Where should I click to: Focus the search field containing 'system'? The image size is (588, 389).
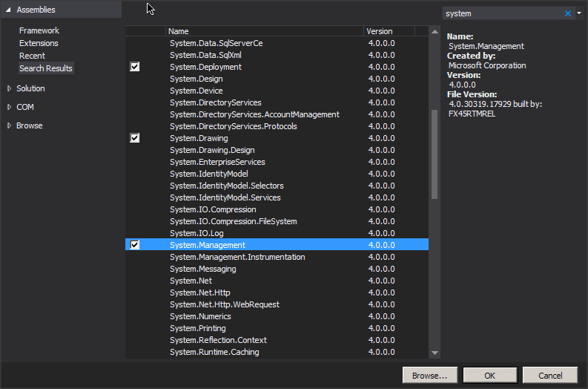[x=503, y=13]
